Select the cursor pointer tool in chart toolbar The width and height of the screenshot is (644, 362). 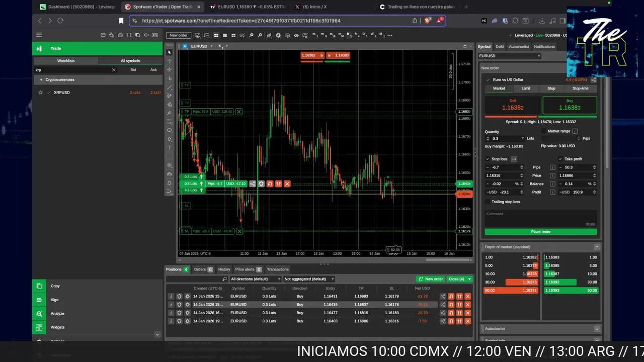coord(170,52)
